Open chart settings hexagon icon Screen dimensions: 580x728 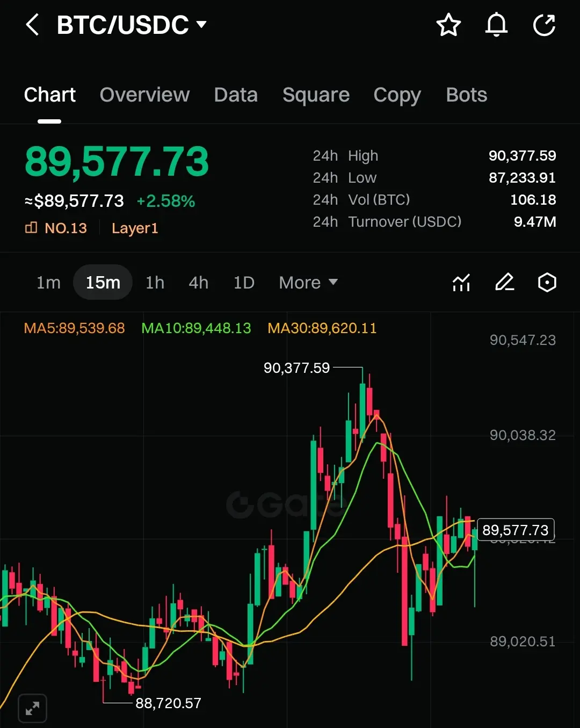coord(547,282)
